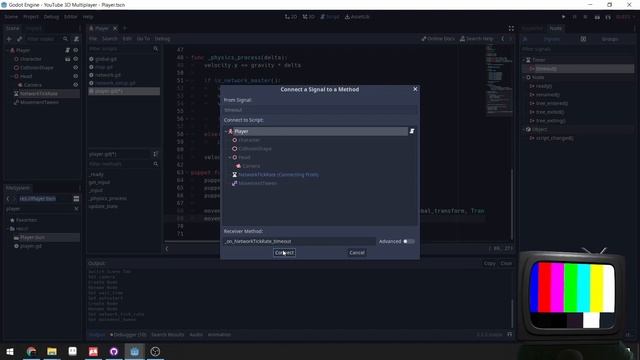Image resolution: width=640 pixels, height=360 pixels.
Task: Switch to 3D workspace
Action: [309, 17]
